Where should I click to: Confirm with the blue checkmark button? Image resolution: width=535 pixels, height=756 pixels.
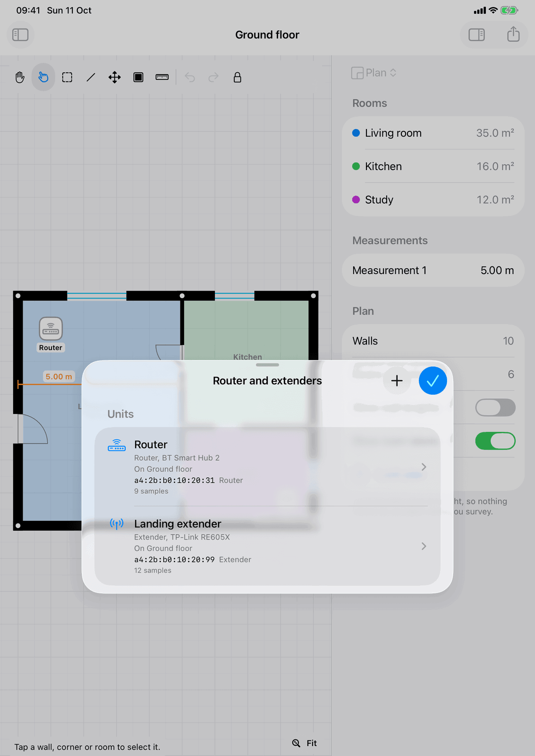point(433,380)
